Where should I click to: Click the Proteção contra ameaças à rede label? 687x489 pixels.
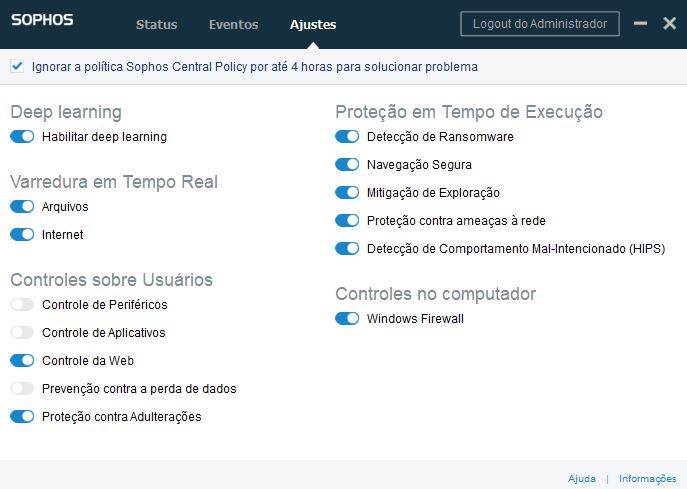(x=456, y=220)
